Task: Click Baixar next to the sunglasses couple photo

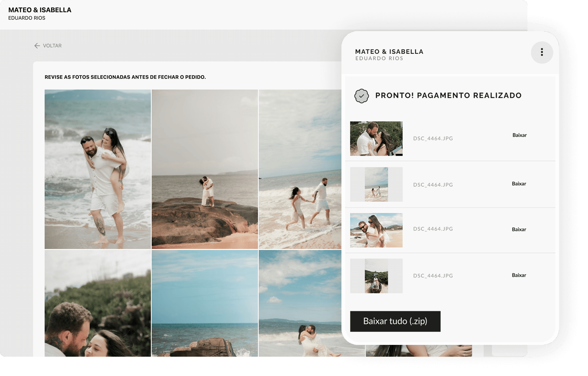Action: (519, 229)
